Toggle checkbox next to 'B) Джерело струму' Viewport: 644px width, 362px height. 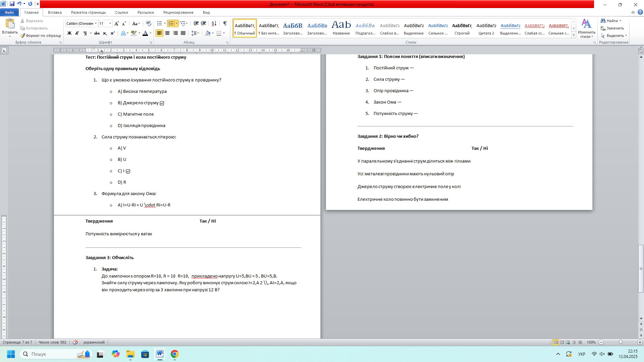click(x=162, y=103)
